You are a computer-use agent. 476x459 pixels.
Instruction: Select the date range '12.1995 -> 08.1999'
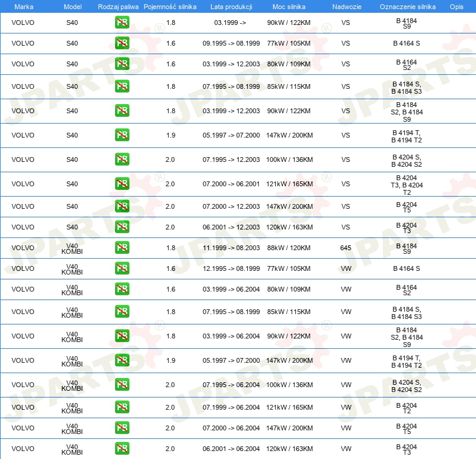pos(231,268)
